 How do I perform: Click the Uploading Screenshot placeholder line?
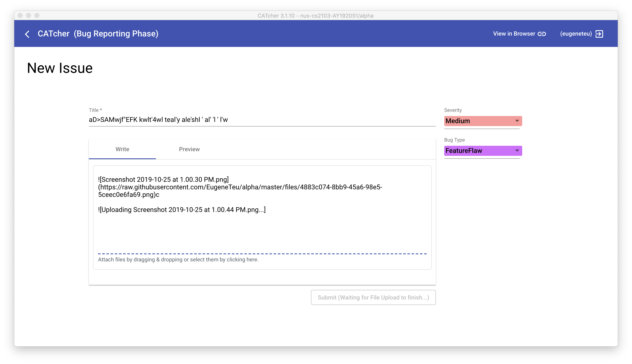point(181,210)
